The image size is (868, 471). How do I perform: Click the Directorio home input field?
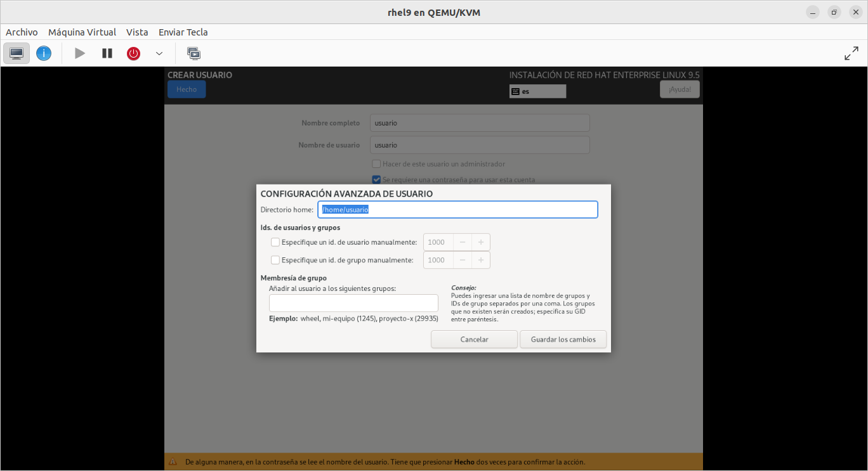[x=457, y=210]
